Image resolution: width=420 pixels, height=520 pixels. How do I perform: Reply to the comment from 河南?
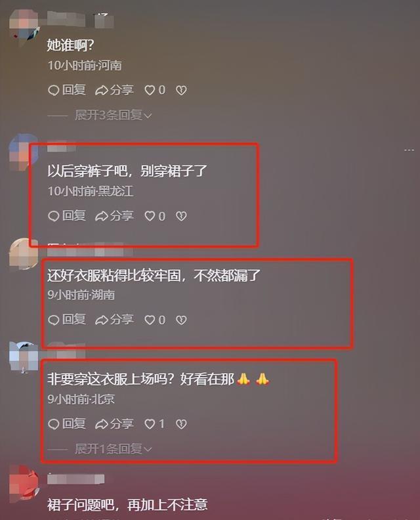pos(67,90)
